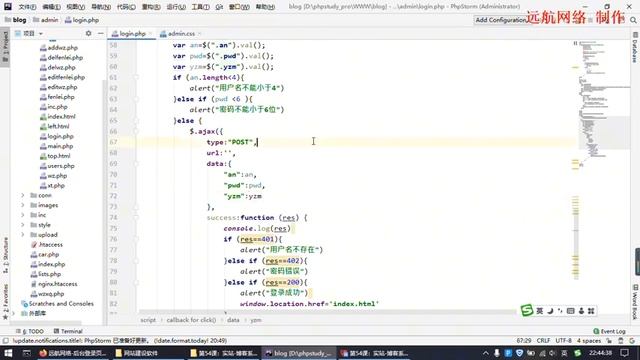Expand the conn folder
The image size is (640, 360).
(23, 195)
